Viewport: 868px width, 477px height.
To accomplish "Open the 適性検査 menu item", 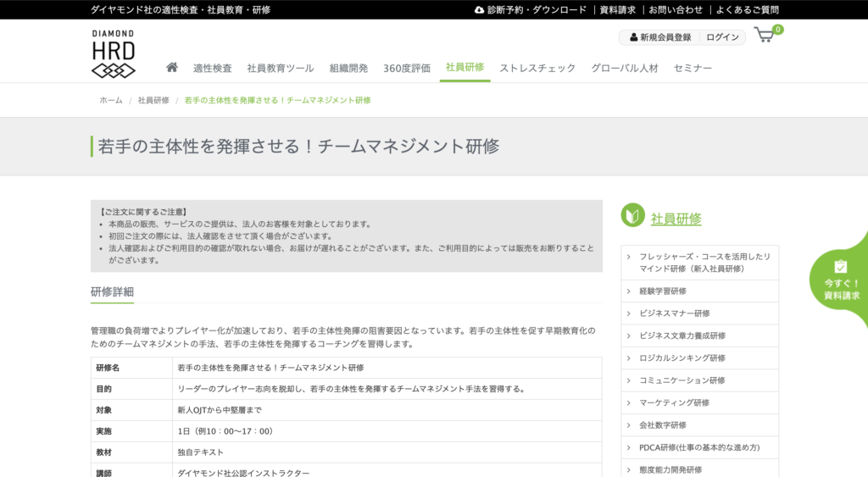I will click(212, 69).
